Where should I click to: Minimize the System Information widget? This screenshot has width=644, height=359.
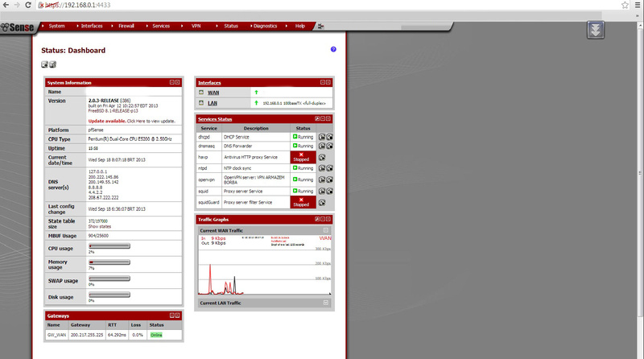coord(172,82)
